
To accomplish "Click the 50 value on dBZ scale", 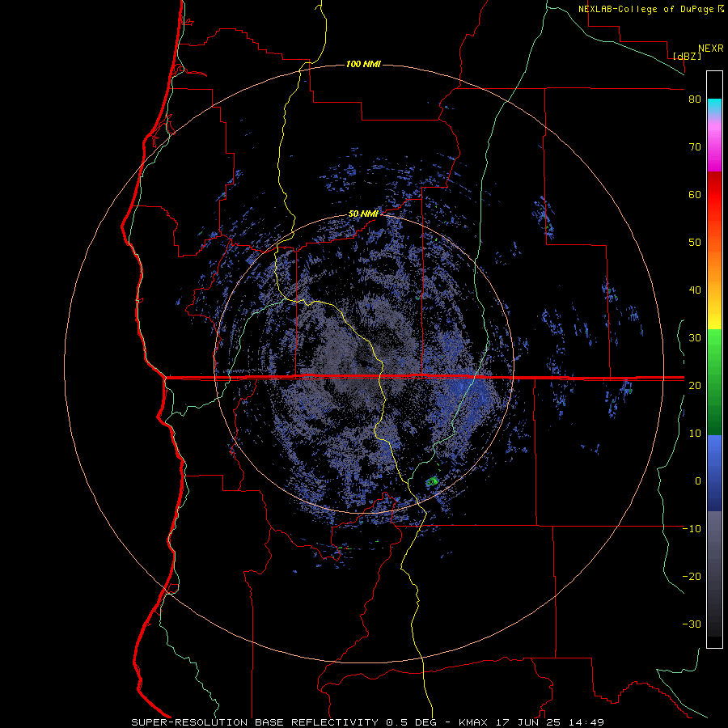I will [695, 243].
